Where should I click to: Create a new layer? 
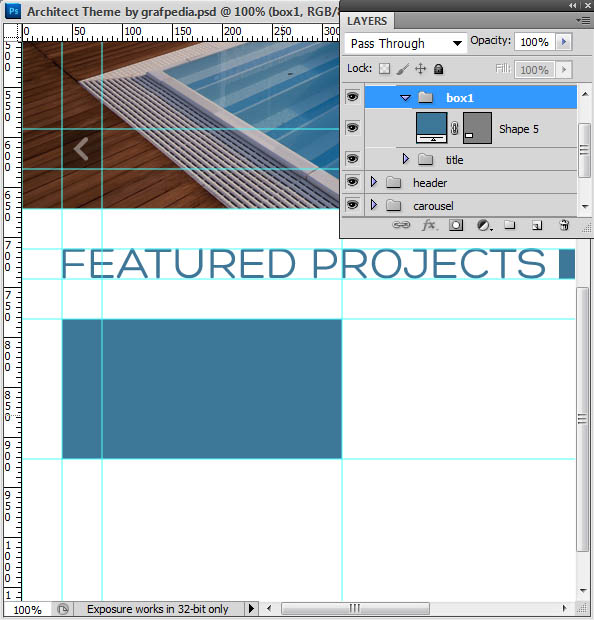[x=536, y=226]
